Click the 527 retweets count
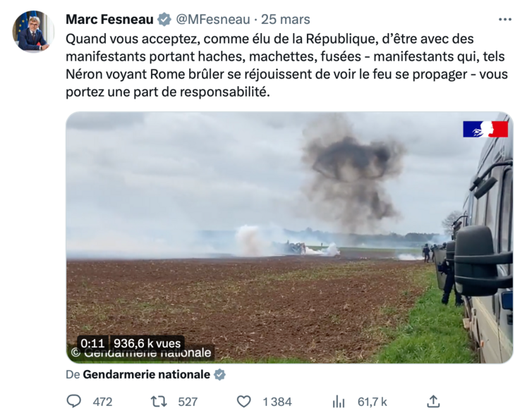The width and height of the screenshot is (527, 420). [x=188, y=402]
